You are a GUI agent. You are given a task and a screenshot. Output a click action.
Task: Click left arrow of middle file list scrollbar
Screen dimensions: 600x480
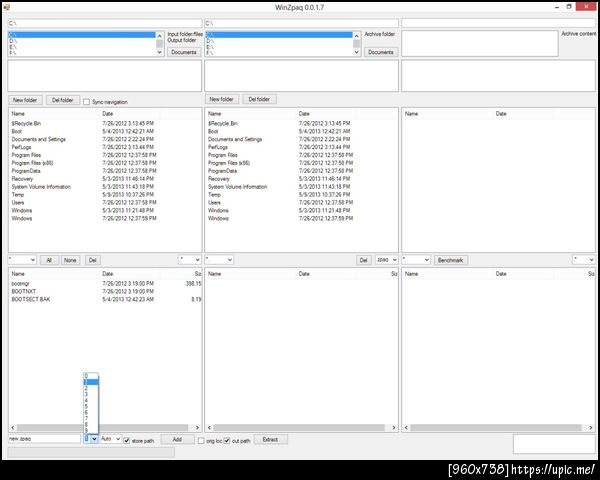click(209, 428)
